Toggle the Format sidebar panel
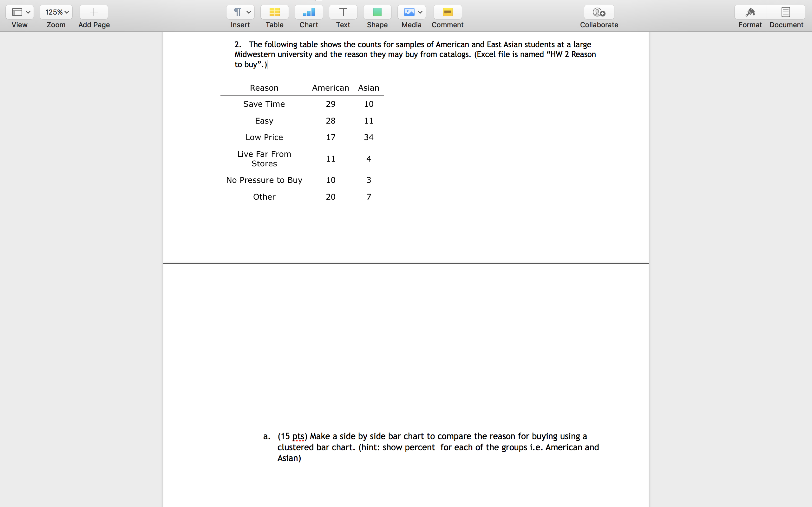This screenshot has width=812, height=507. tap(750, 12)
